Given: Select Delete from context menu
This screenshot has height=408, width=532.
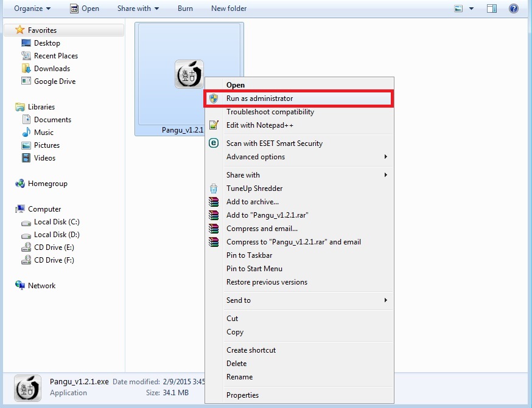Looking at the screenshot, I should (x=299, y=363).
